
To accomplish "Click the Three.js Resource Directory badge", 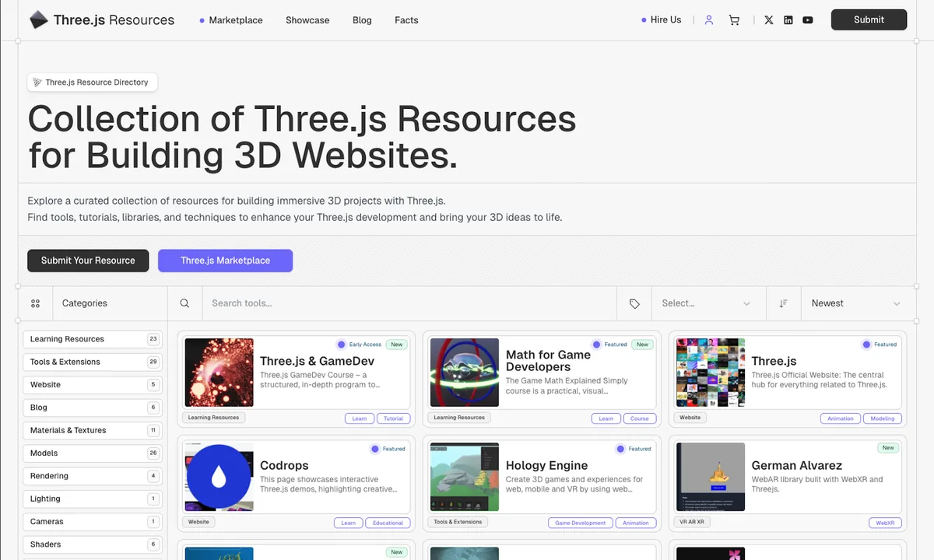I will click(x=93, y=82).
